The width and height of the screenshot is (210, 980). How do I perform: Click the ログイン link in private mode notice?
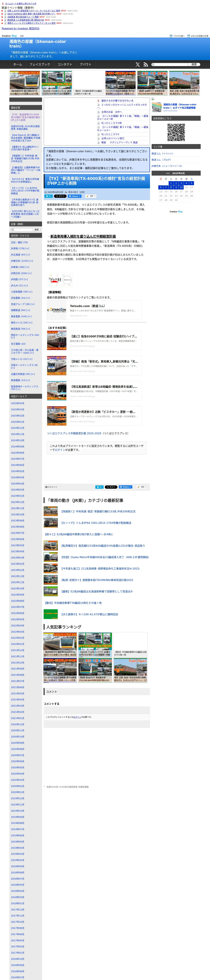[x=60, y=450]
